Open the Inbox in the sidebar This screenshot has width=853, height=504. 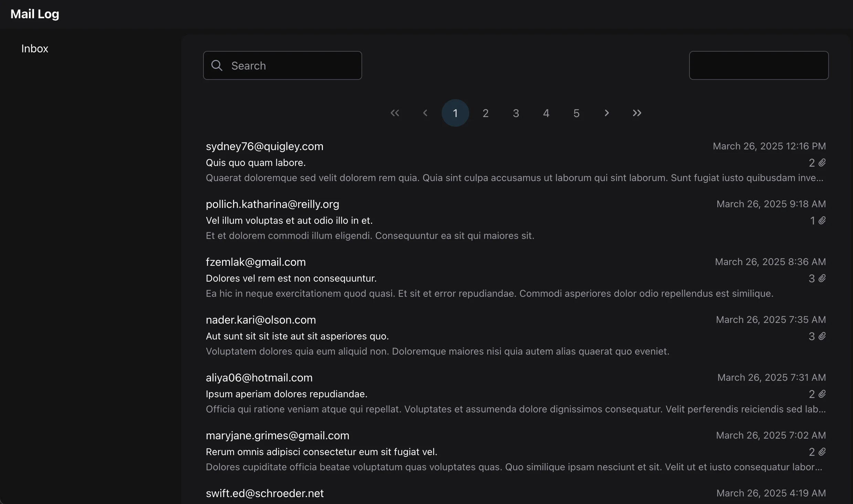coord(35,49)
